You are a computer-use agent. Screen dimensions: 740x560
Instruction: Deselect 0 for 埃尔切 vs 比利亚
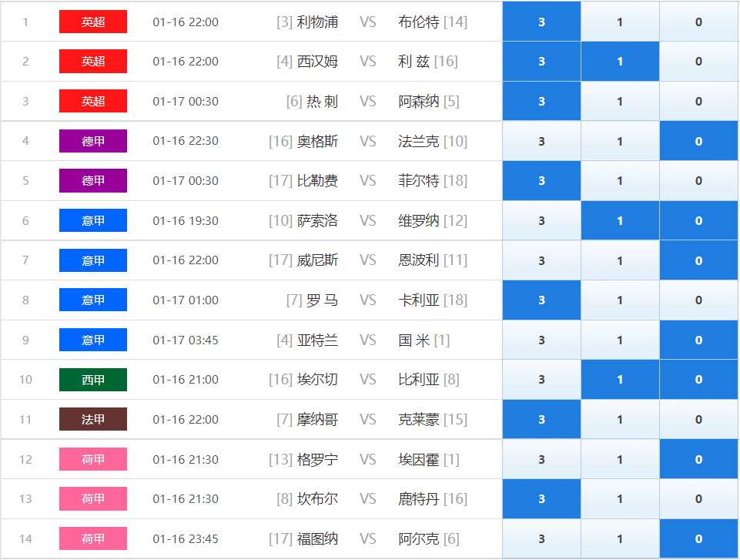coord(698,380)
